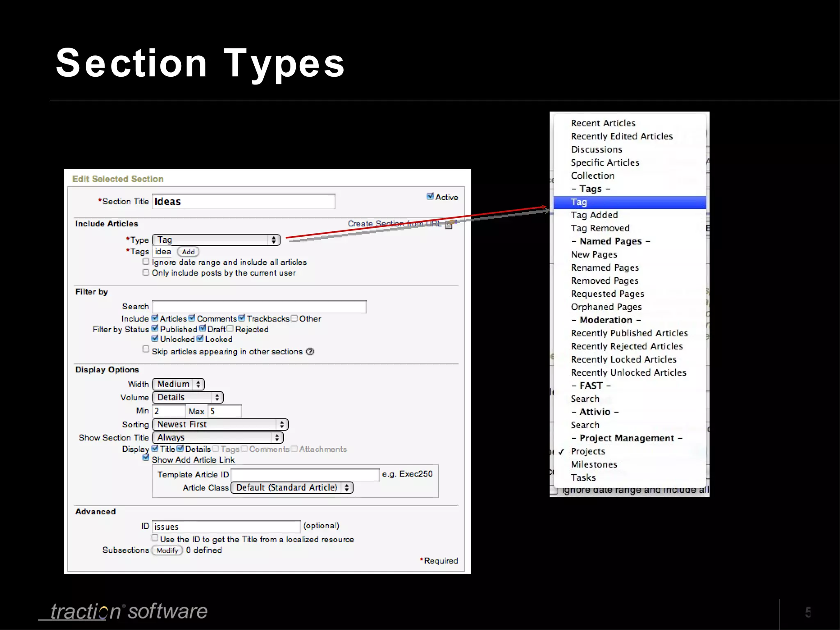
Task: Toggle the Published status checkbox
Action: pos(155,329)
